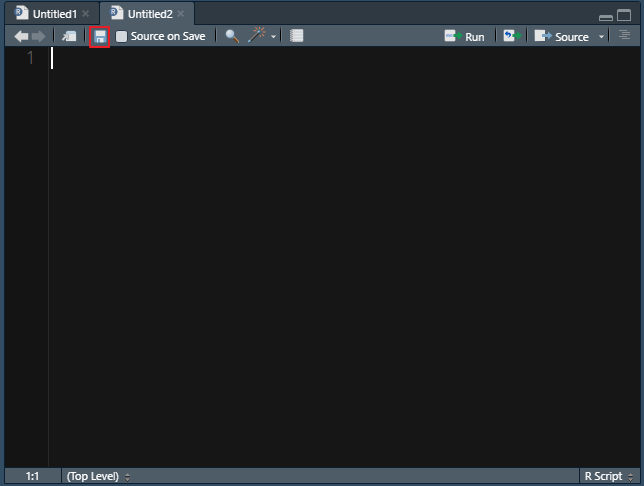644x486 pixels.
Task: Click the 1:1 cursor position indicator
Action: click(x=32, y=477)
